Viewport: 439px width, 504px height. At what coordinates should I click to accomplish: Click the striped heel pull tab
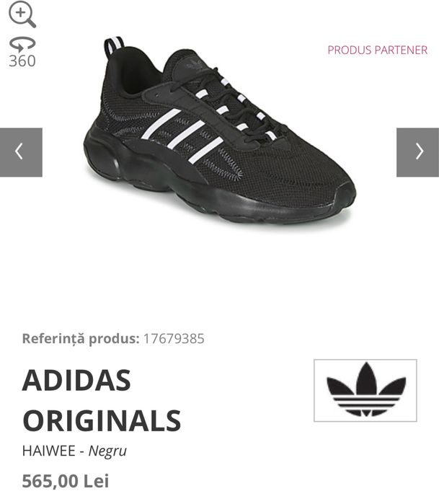pos(114,45)
